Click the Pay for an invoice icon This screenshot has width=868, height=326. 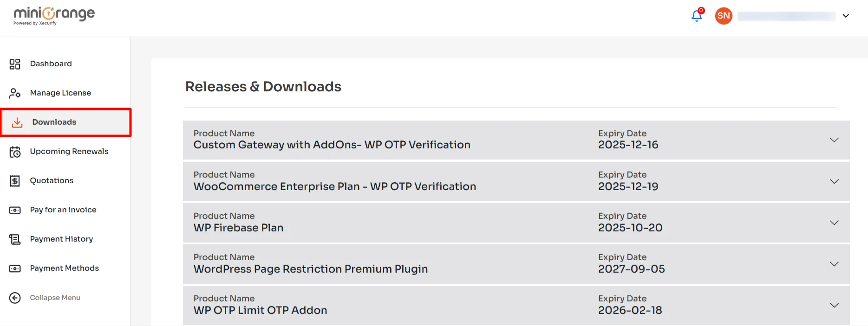click(15, 210)
